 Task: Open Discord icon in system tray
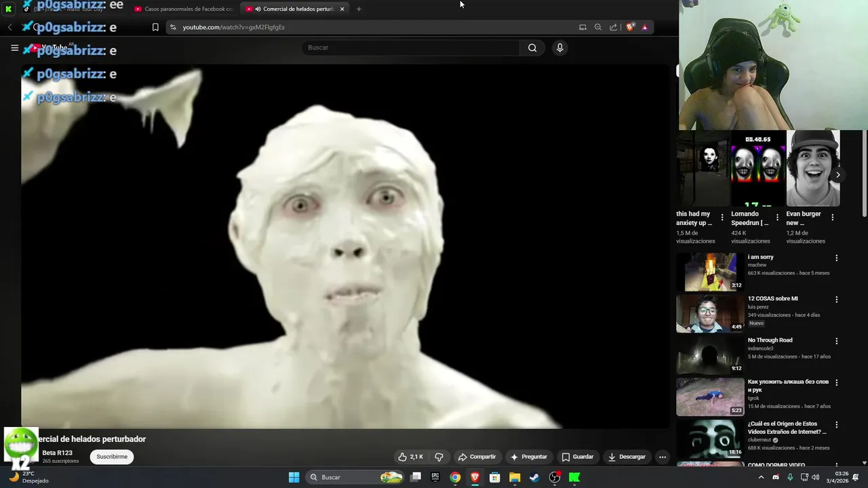(776, 477)
